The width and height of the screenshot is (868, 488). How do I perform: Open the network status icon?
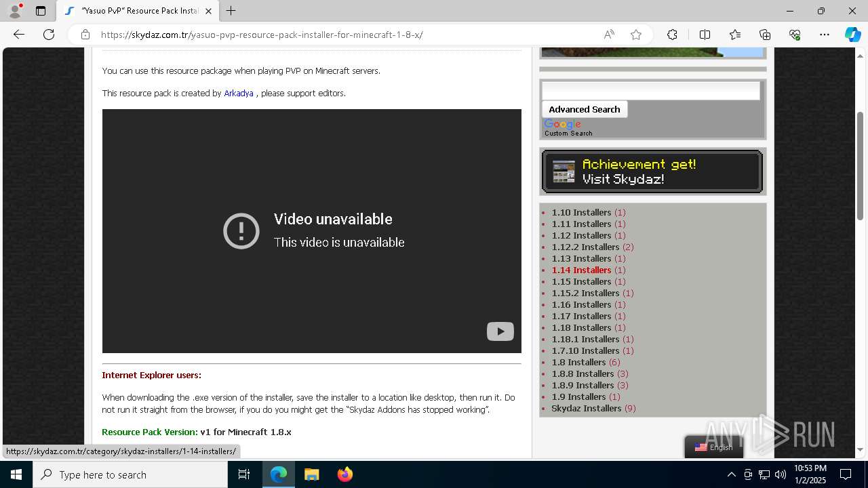[x=764, y=474]
